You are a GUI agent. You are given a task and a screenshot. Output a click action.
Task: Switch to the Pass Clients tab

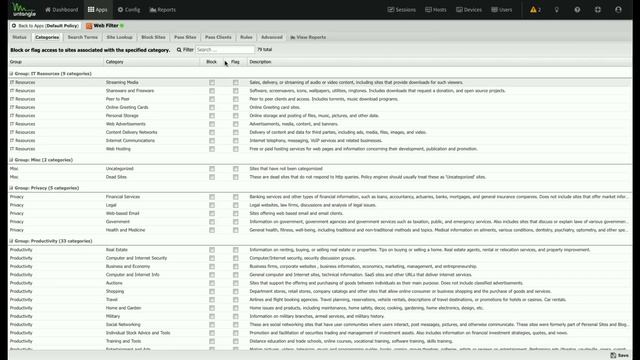[218, 37]
